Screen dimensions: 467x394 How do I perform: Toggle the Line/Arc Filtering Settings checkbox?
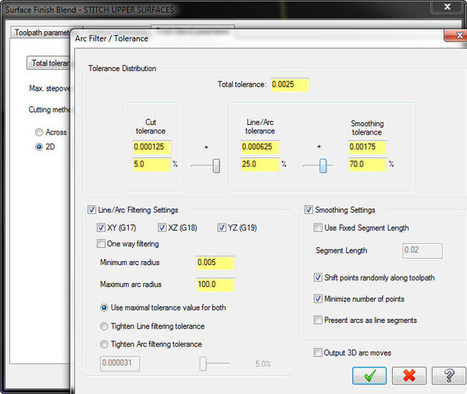click(92, 210)
